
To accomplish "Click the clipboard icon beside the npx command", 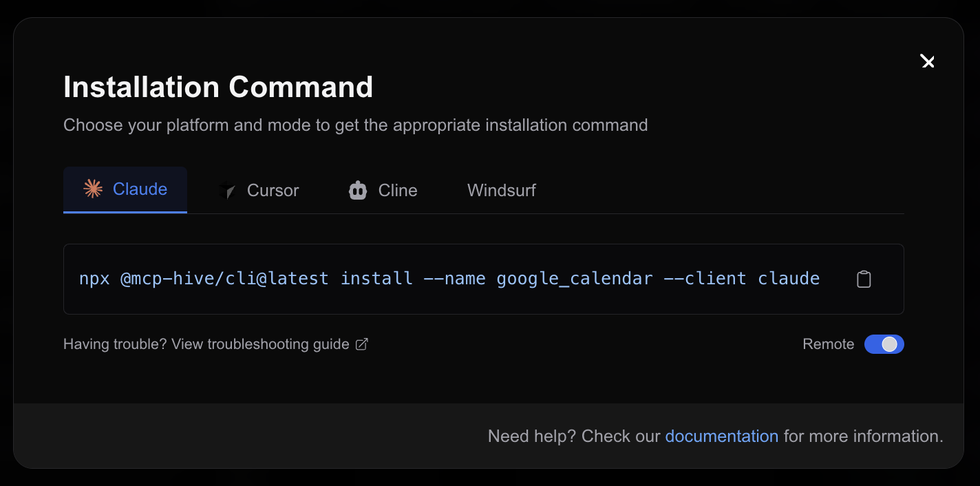I will (864, 279).
